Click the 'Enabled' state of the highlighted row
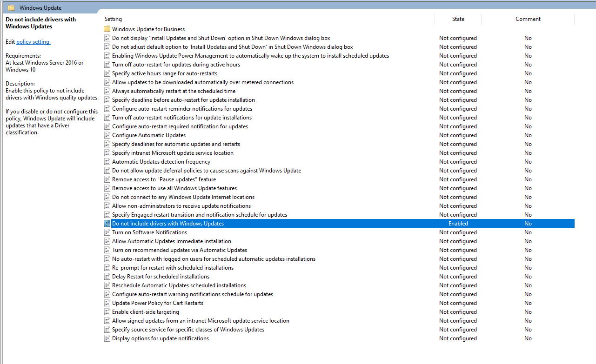Viewport: 596px width, 364px height. pyautogui.click(x=458, y=224)
